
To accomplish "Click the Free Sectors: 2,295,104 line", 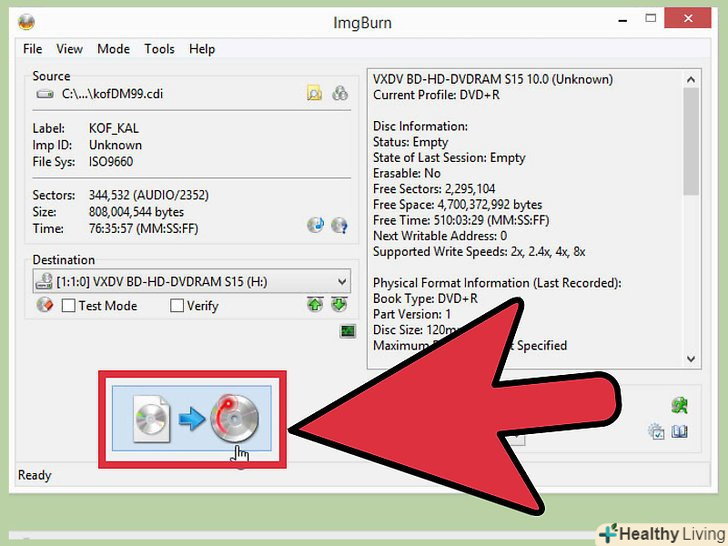I will coord(434,189).
